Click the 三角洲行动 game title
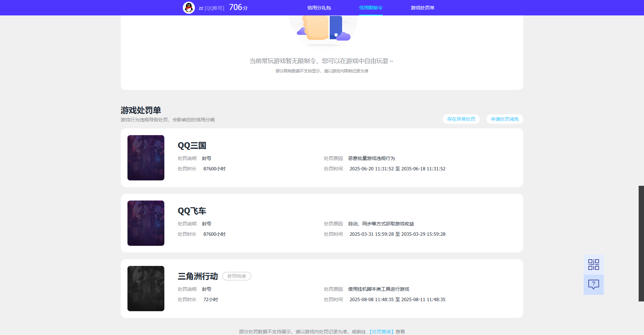This screenshot has width=644, height=335. point(198,276)
